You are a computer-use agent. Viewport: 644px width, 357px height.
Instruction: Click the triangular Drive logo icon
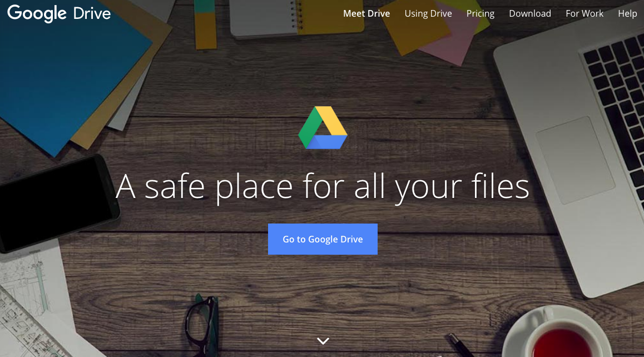pos(323,128)
